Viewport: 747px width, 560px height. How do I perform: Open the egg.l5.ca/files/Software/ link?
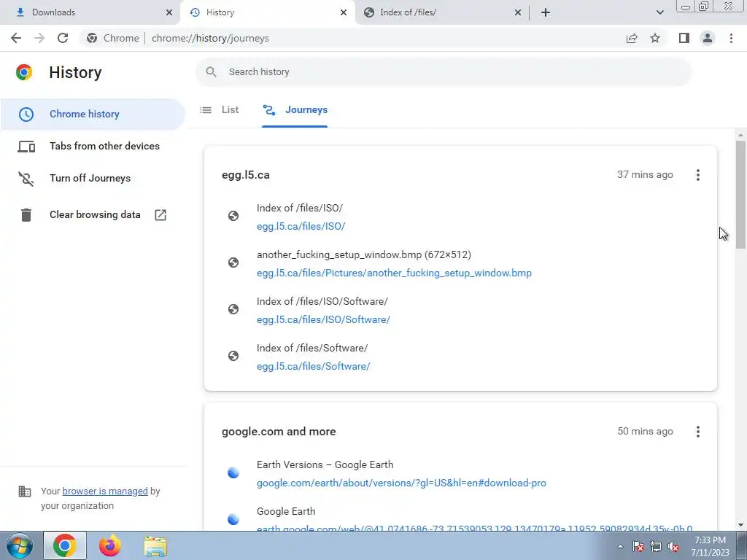[x=313, y=366]
